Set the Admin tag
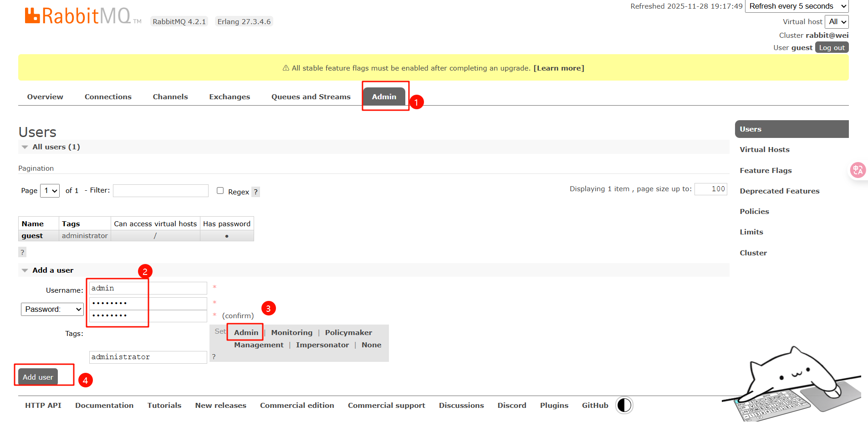Image resolution: width=868 pixels, height=432 pixels. tap(246, 333)
